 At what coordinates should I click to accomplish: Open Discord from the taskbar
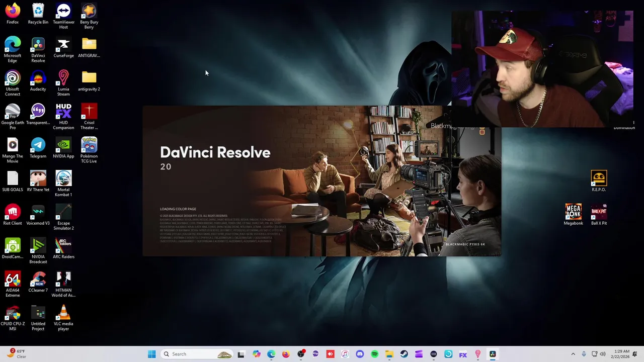360,354
